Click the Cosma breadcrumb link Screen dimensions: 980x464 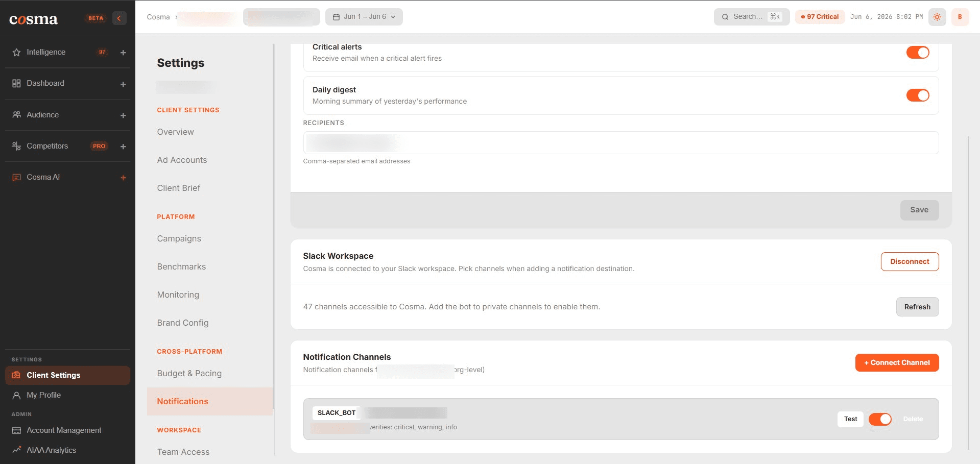click(158, 17)
